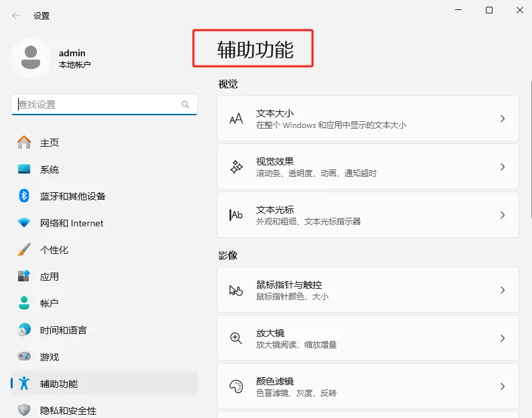Open 颜色滤镜 settings card
532x418 pixels.
pos(368,387)
